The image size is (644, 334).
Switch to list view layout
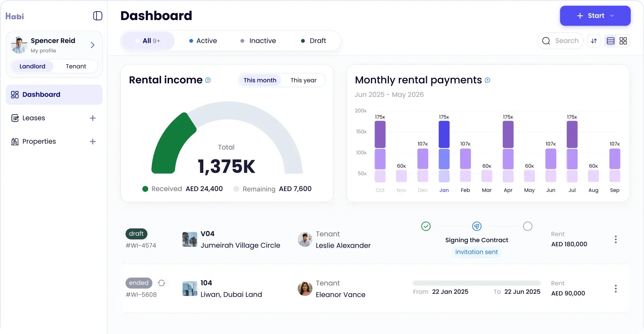point(611,41)
